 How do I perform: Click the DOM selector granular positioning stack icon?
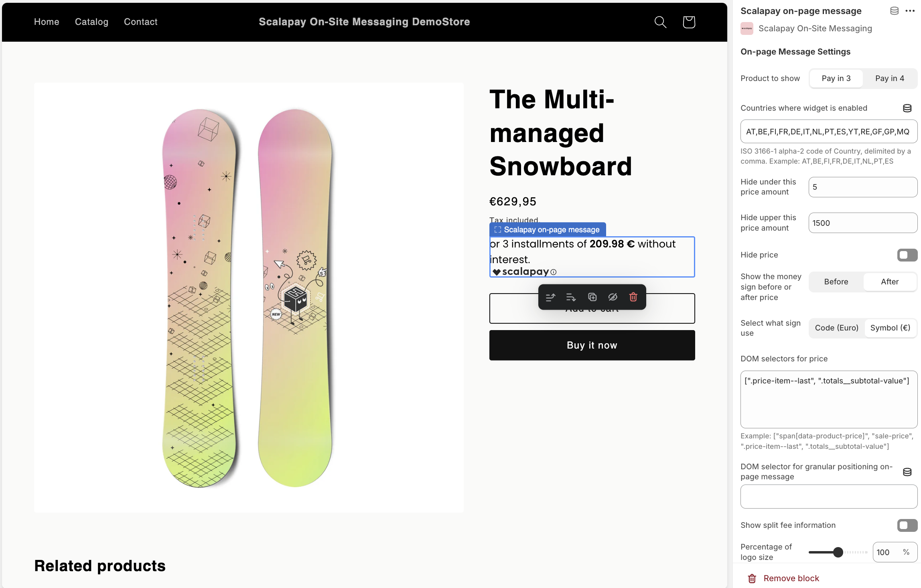pos(907,473)
